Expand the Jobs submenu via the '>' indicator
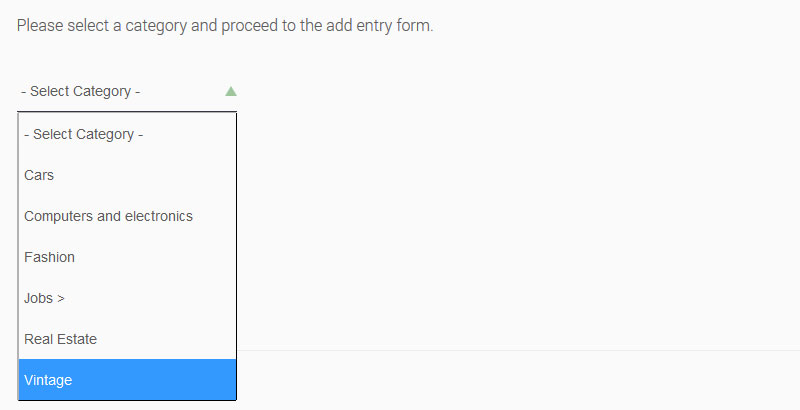Screen dimensions: 800x410 tap(61, 299)
